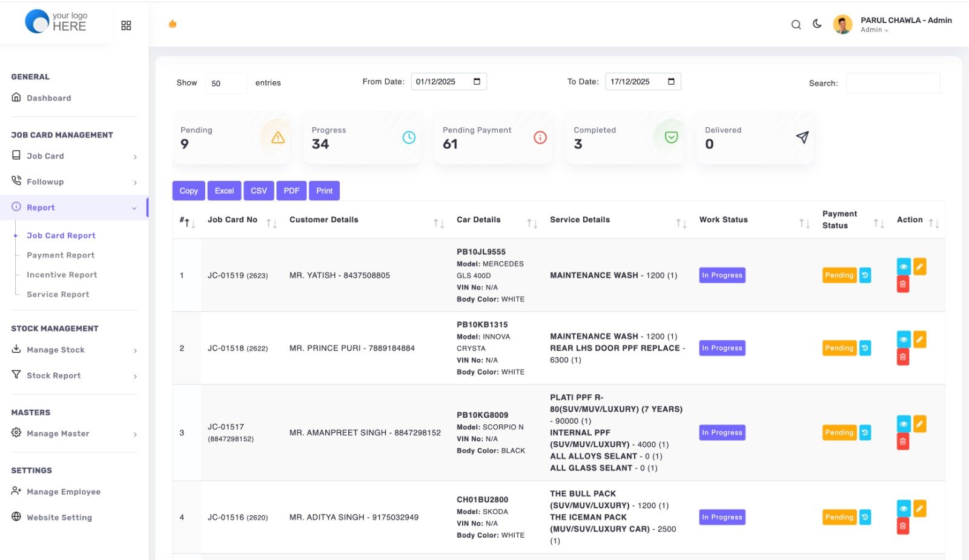Open the Payment Report submenu item
The width and height of the screenshot is (969, 560).
tap(61, 255)
